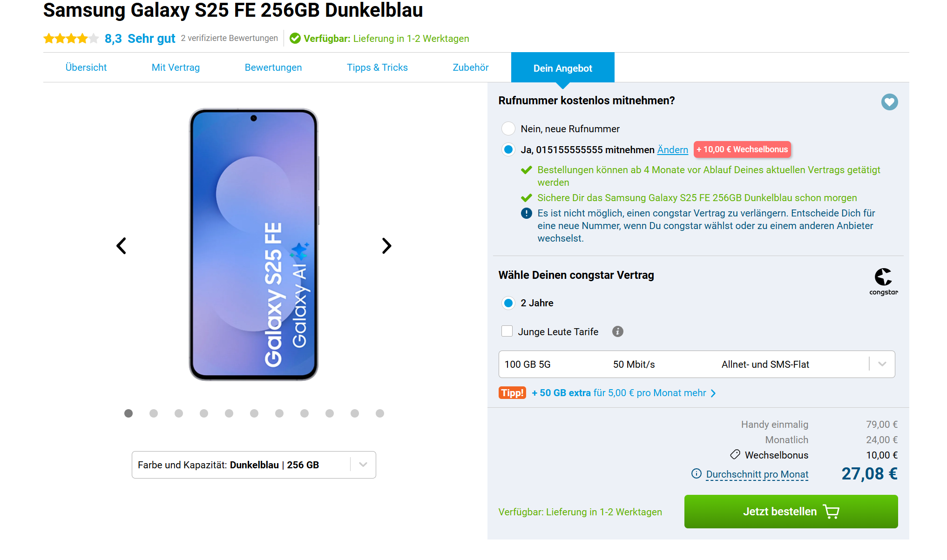The height and width of the screenshot is (560, 947).
Task: Click the Samsung Galaxy S25 FE product image
Action: (254, 244)
